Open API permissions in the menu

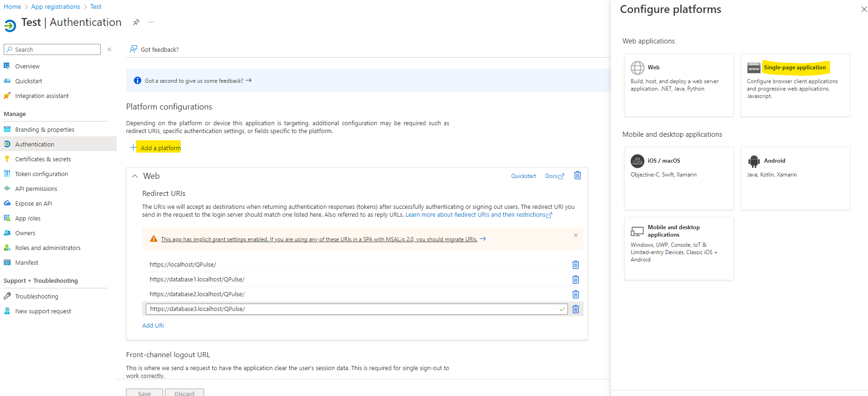pyautogui.click(x=36, y=189)
